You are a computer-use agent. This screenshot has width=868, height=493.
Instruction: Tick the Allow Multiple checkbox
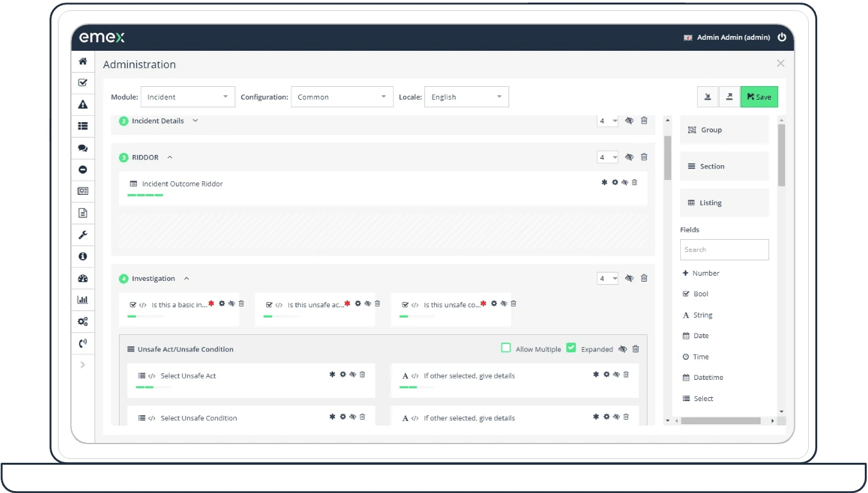pos(506,348)
